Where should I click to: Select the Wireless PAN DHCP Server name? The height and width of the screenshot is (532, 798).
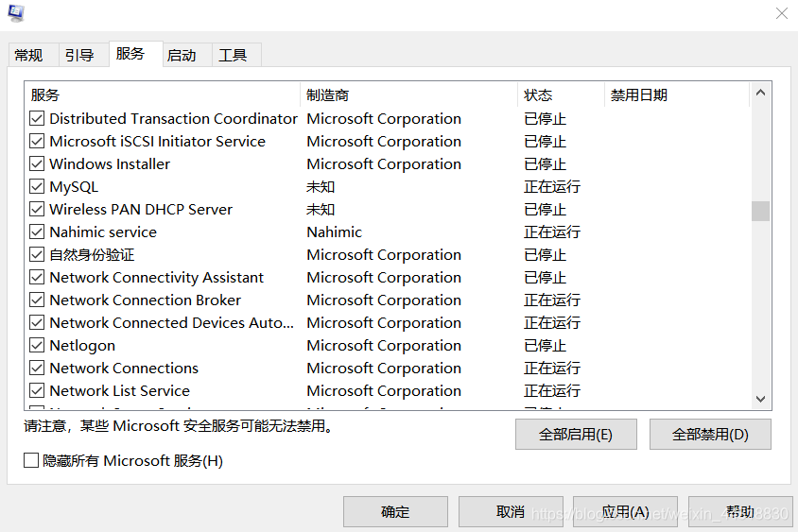[x=141, y=209]
